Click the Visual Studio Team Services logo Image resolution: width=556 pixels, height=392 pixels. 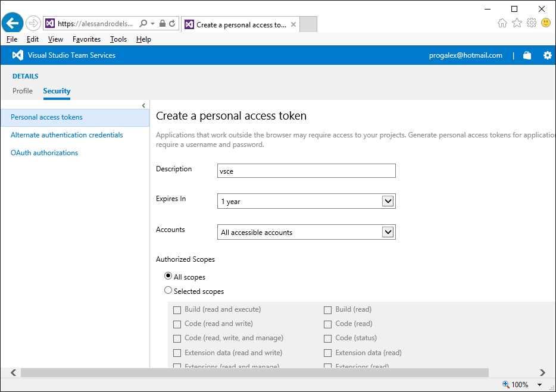point(18,55)
